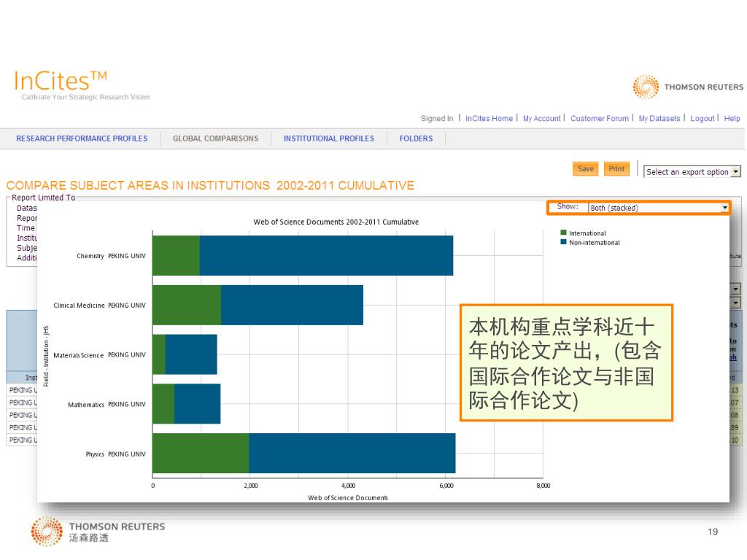This screenshot has width=747, height=560.
Task: Click the x-axis title 'Web of Science Documents'
Action: [x=348, y=497]
